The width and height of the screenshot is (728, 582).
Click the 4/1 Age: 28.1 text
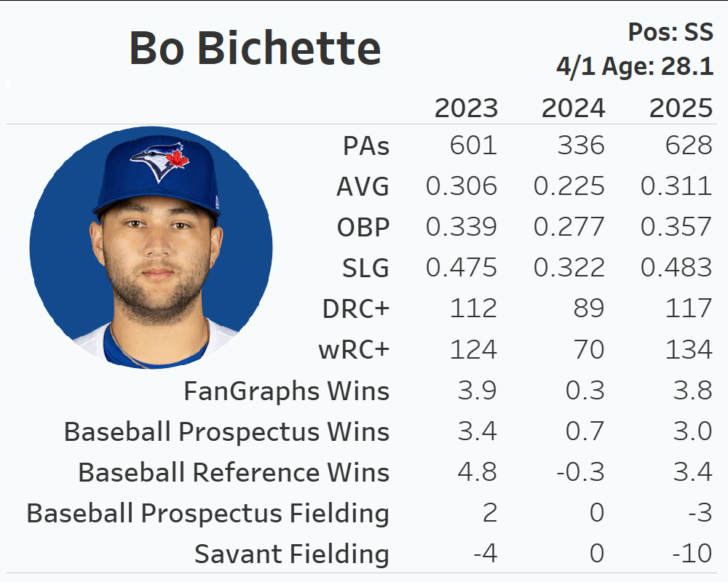[634, 67]
